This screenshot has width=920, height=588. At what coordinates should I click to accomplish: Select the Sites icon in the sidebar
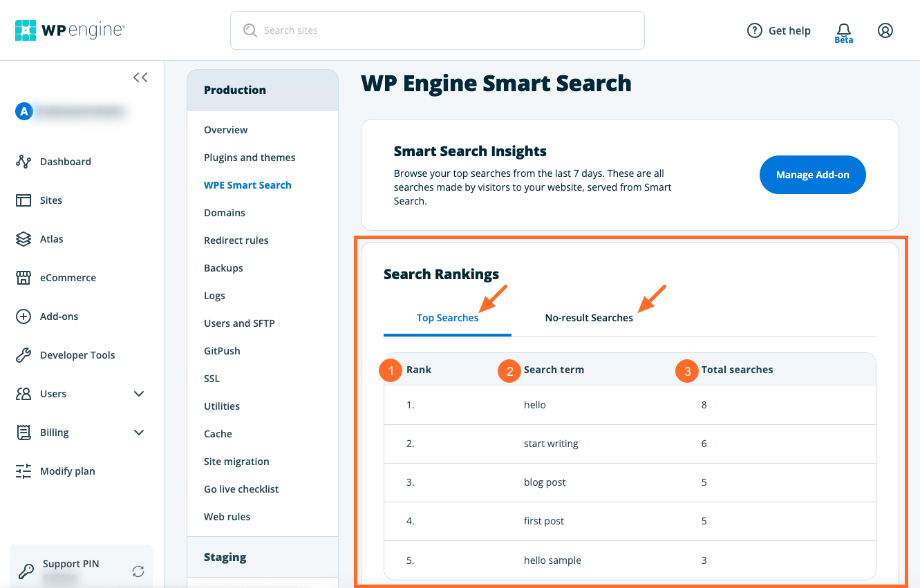point(24,200)
